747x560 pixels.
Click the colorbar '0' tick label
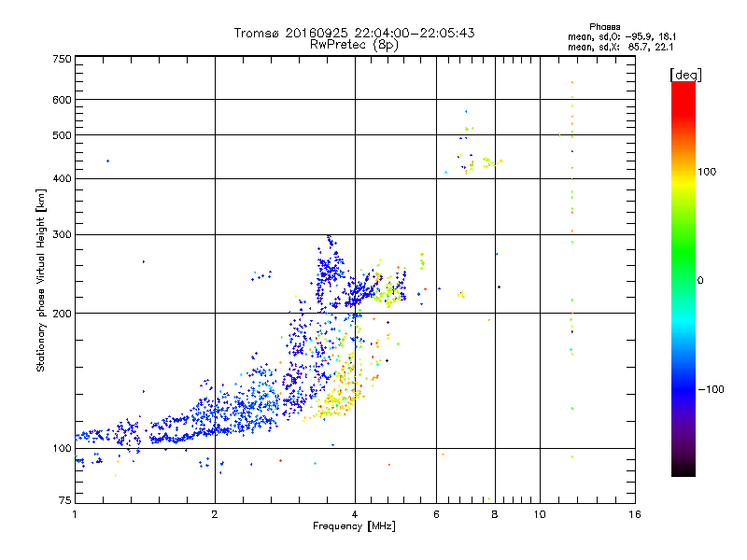(x=700, y=281)
